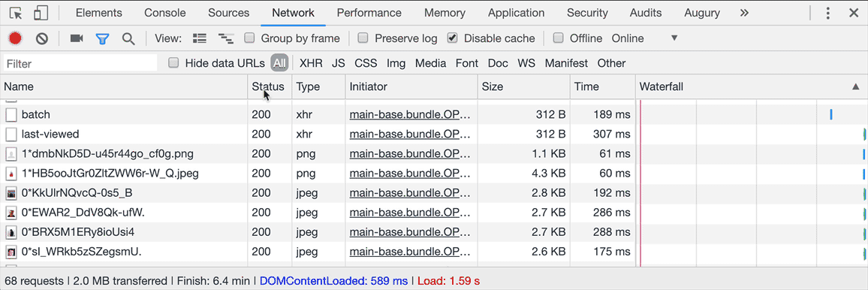Switch to large request rows view
The height and width of the screenshot is (290, 868).
click(x=199, y=38)
